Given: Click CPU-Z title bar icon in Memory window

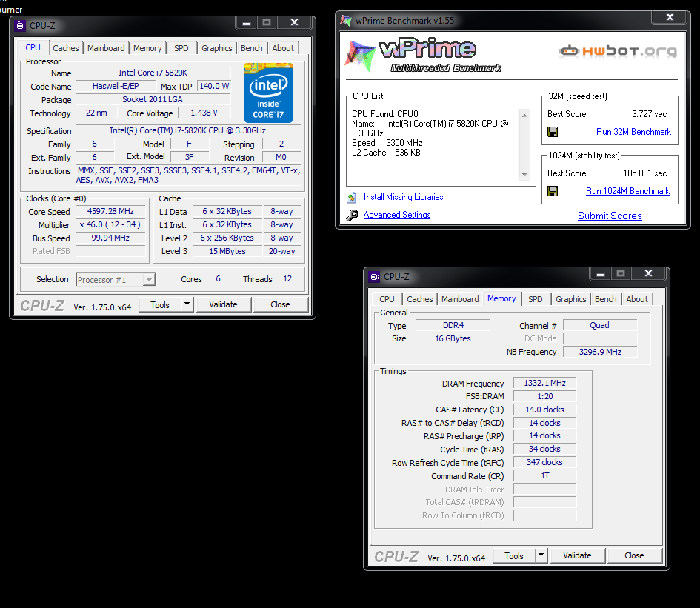Looking at the screenshot, I should (374, 277).
